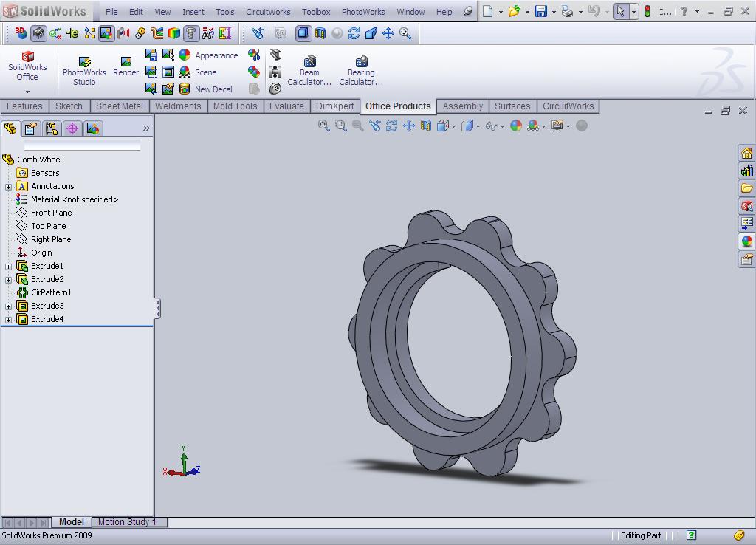Open the PropertyManager tab icon
The image size is (756, 545).
[x=31, y=128]
